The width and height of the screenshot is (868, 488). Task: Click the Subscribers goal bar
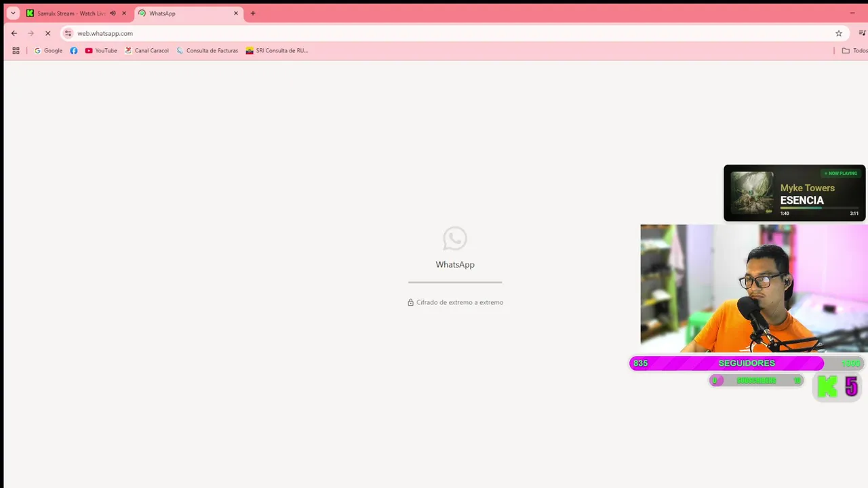(756, 381)
